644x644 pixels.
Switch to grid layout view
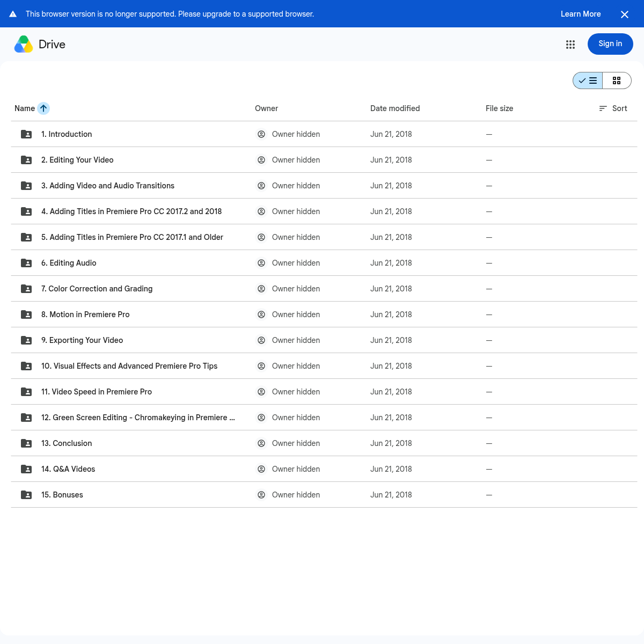click(x=617, y=80)
